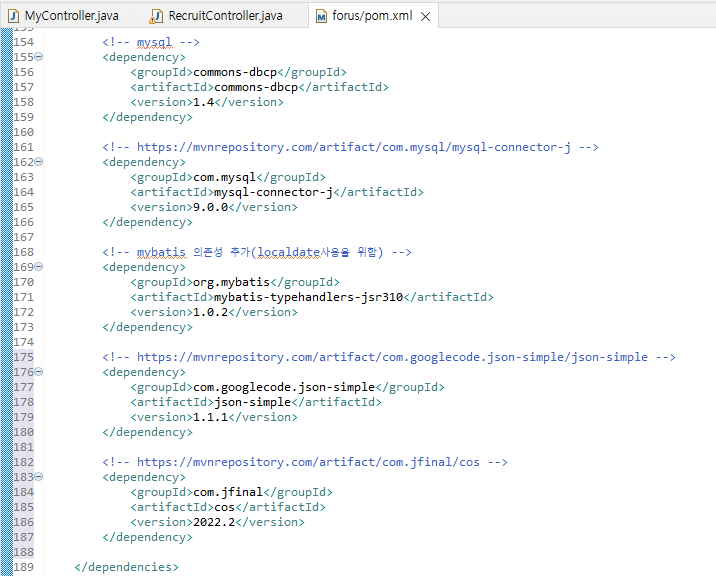Click groupId value 'com.jfinal' on line 184

228,492
